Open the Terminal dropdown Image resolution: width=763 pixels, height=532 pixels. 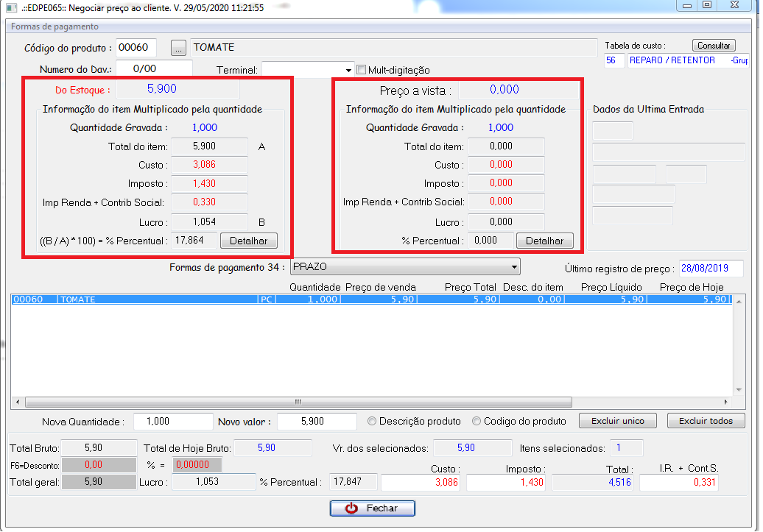pyautogui.click(x=348, y=70)
